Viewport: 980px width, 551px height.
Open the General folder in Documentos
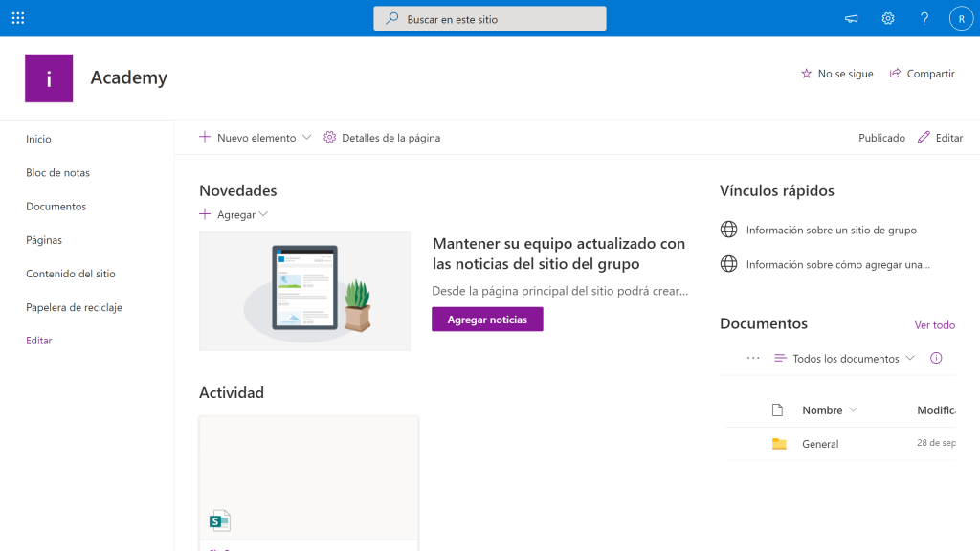(820, 444)
